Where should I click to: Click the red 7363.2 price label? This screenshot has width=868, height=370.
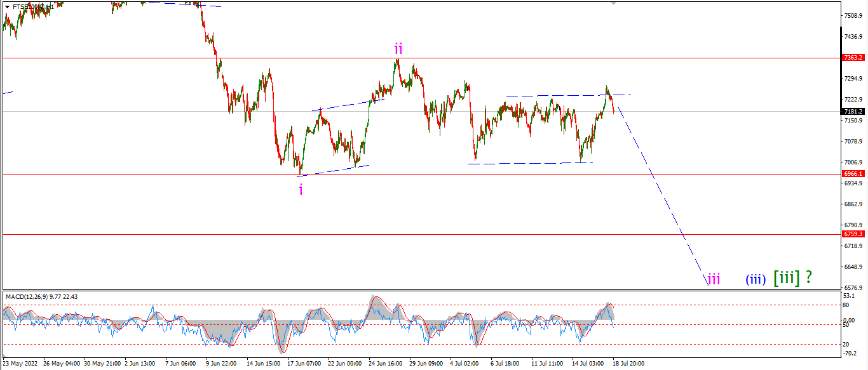point(853,57)
